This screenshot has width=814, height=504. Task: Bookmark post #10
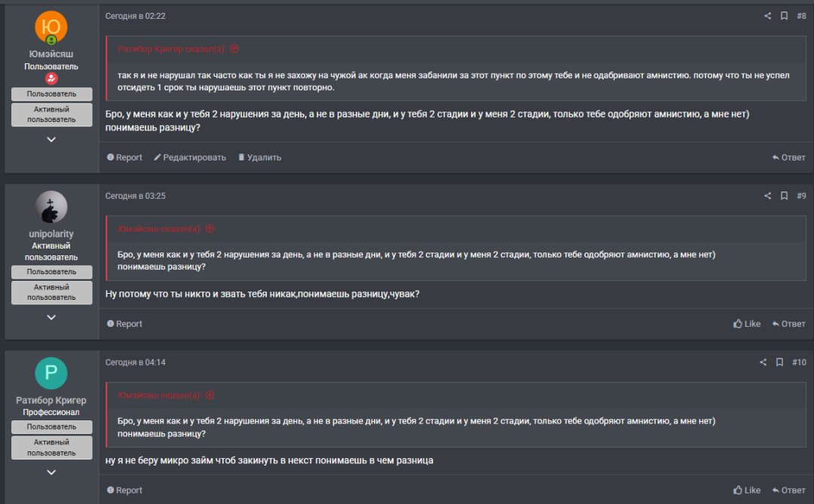779,362
